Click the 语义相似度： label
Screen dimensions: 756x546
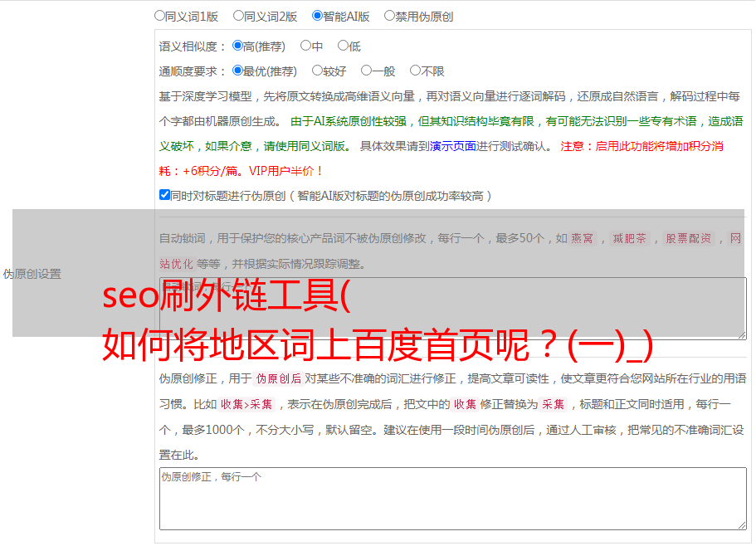coord(193,46)
